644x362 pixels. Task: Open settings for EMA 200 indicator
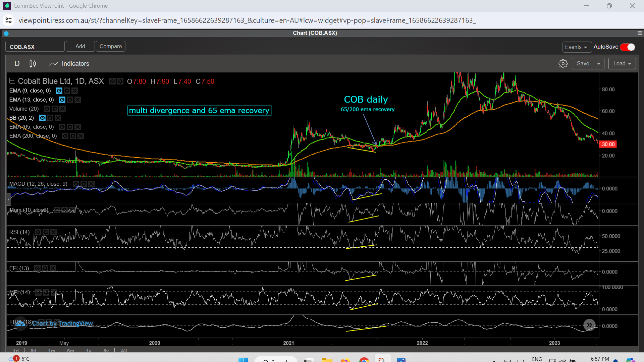pos(73,136)
